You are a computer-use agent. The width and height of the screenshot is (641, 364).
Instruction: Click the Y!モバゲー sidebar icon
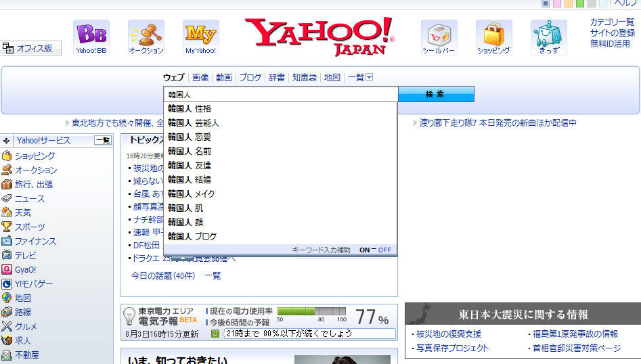(x=7, y=284)
